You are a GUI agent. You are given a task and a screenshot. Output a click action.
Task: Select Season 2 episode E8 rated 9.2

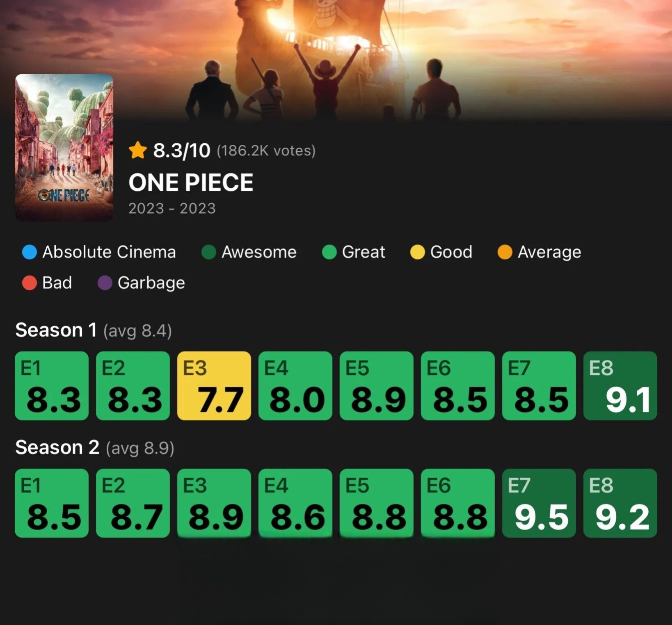click(x=620, y=503)
